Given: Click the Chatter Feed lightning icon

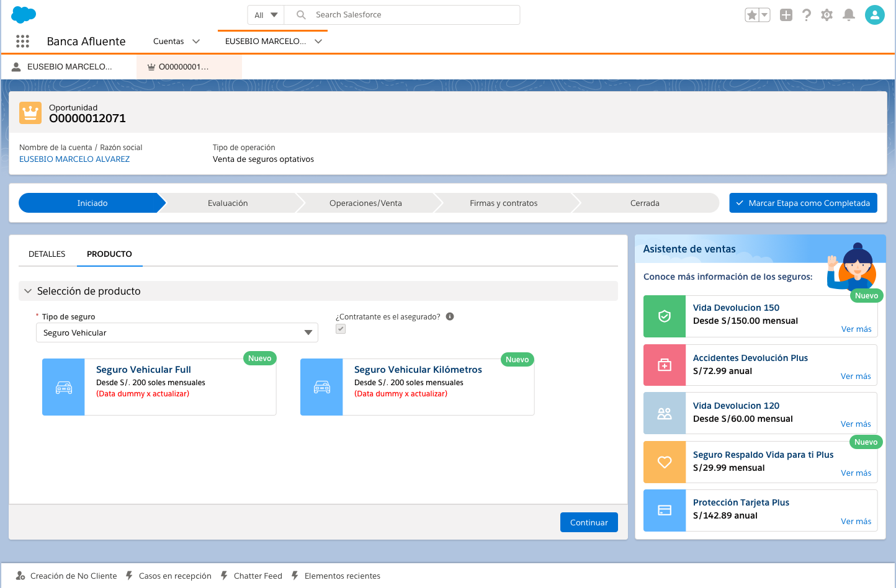Looking at the screenshot, I should point(224,576).
